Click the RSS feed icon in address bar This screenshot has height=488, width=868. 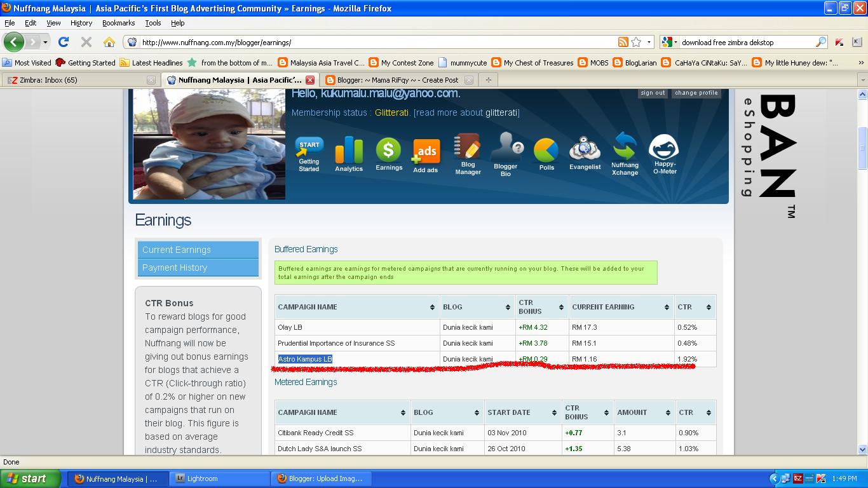623,42
